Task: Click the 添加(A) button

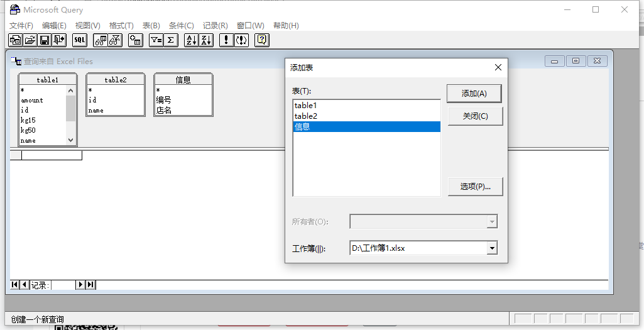Action: [474, 94]
